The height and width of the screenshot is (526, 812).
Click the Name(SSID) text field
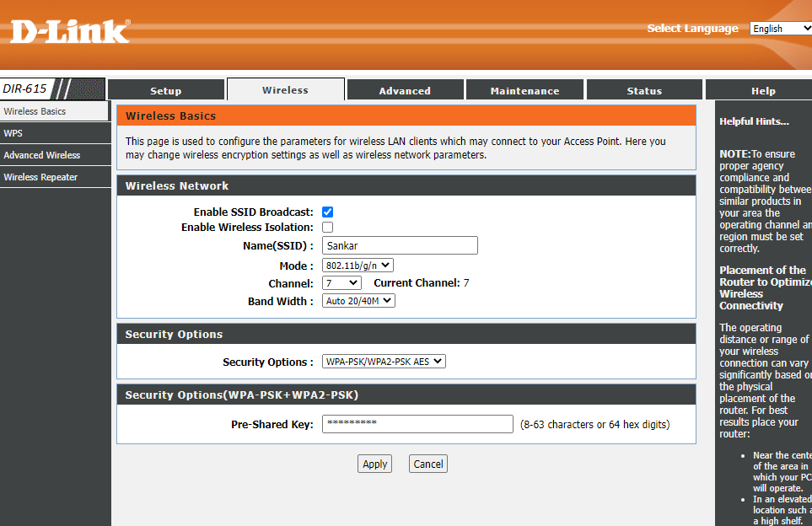coord(400,245)
